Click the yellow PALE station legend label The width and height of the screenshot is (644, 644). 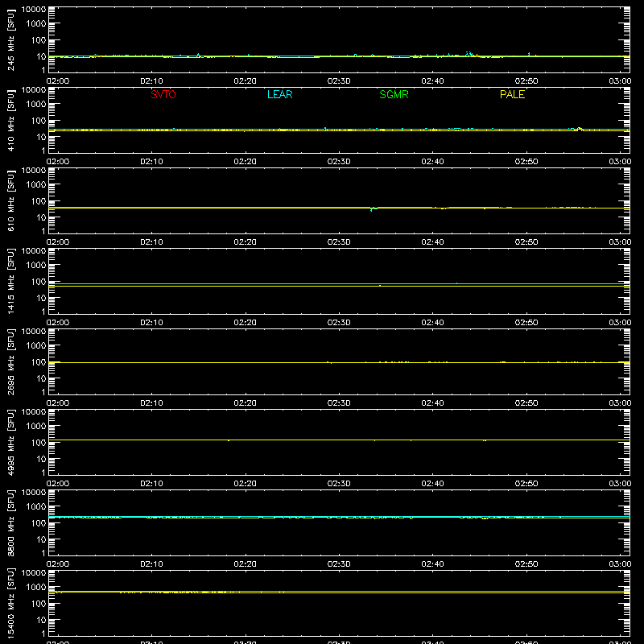(512, 94)
